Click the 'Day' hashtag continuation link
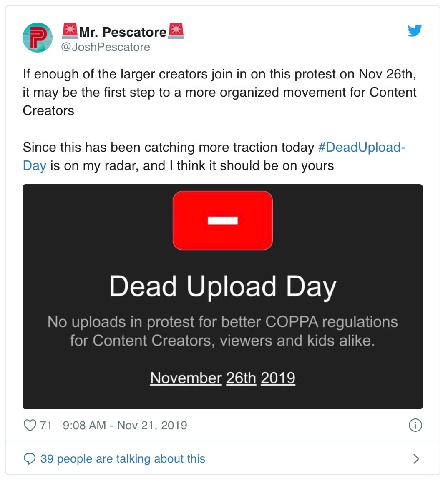 point(35,166)
